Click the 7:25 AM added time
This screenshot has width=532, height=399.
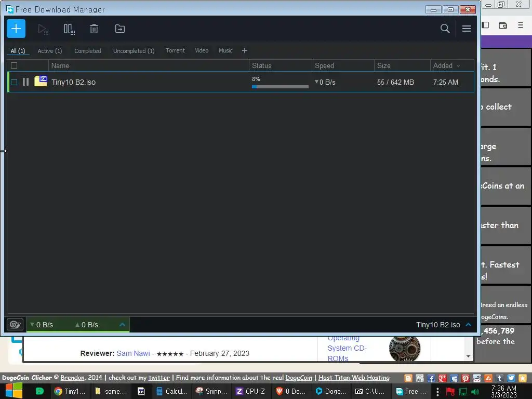445,82
